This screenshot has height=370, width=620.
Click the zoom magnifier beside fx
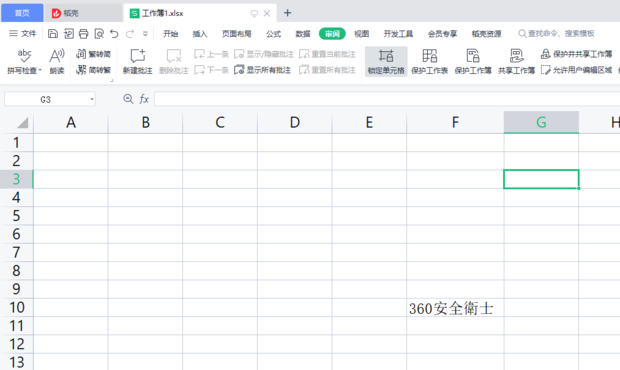pos(128,99)
